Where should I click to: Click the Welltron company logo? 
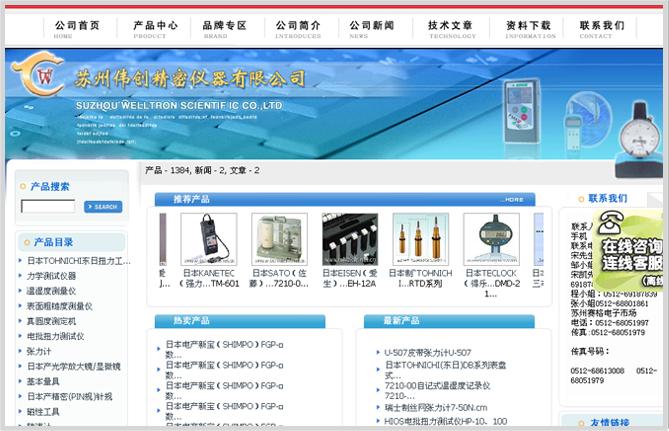(38, 74)
